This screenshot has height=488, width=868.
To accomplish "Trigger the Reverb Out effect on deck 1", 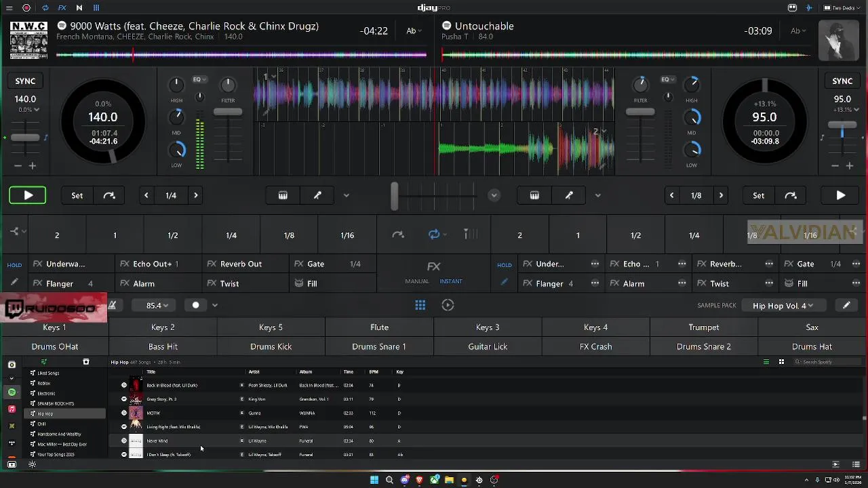I will click(x=245, y=264).
